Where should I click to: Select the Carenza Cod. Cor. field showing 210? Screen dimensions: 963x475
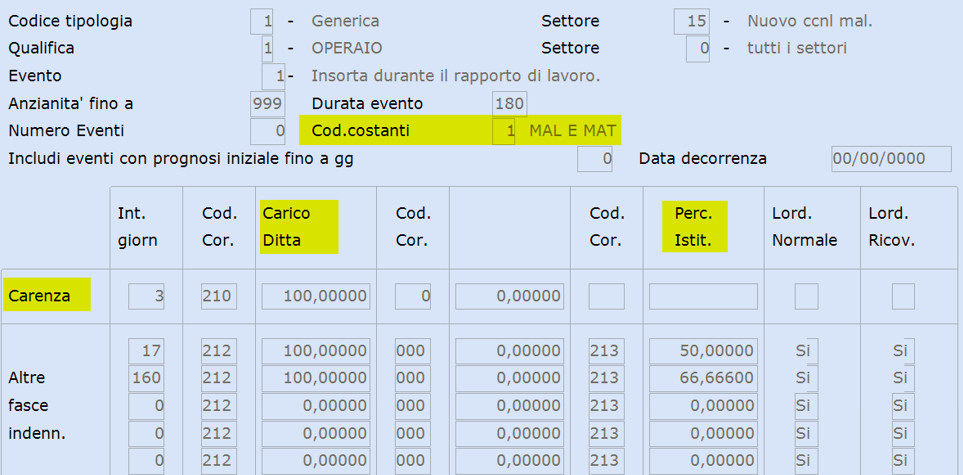click(219, 296)
